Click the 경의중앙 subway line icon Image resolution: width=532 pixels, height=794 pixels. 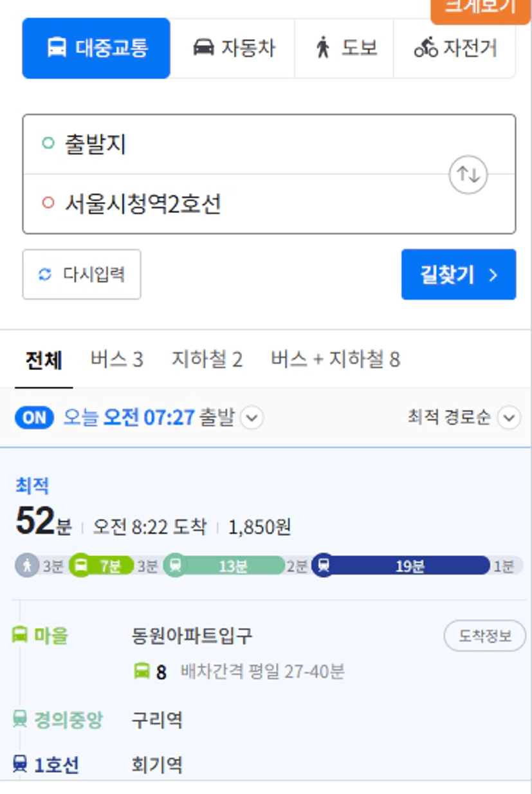(x=20, y=719)
